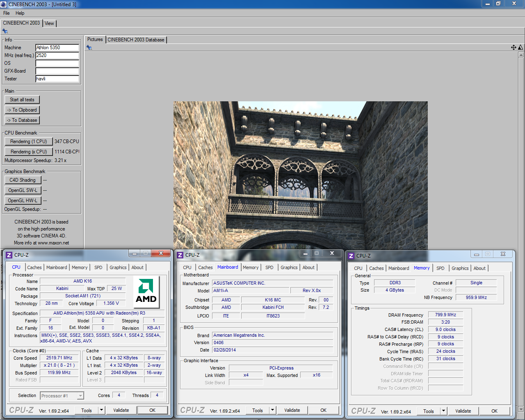Run the OpenGL SW-L test
This screenshot has width=525, height=420.
coord(23,190)
